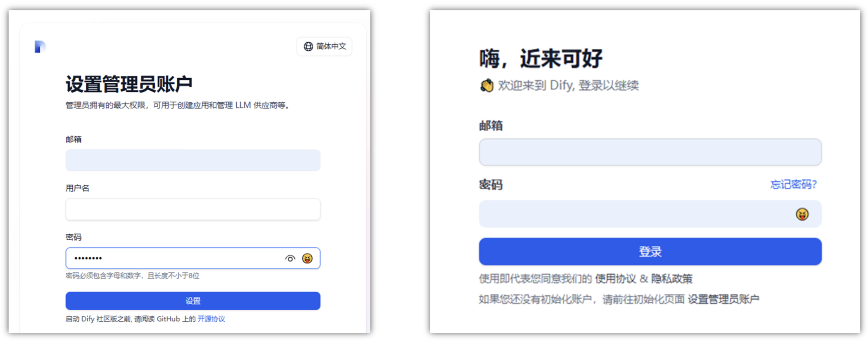
Task: Open the 开源协议 license link
Action: coord(211,319)
